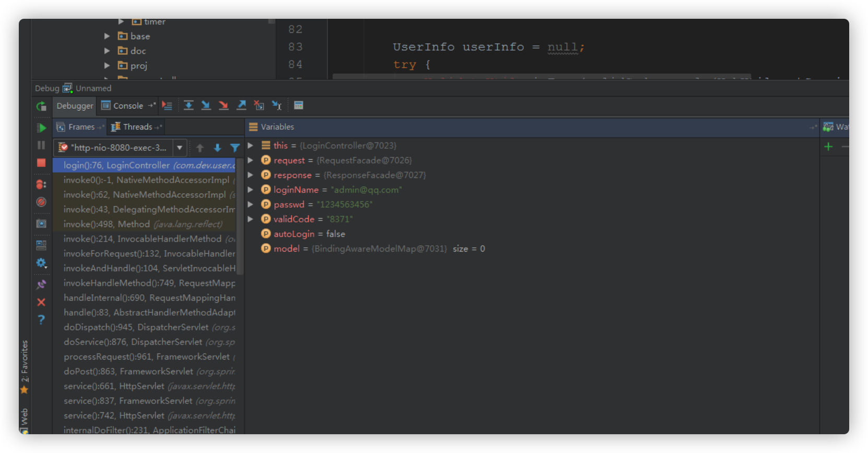Restore the Console tab layout arrow
Image resolution: width=868 pixels, height=453 pixels.
152,105
